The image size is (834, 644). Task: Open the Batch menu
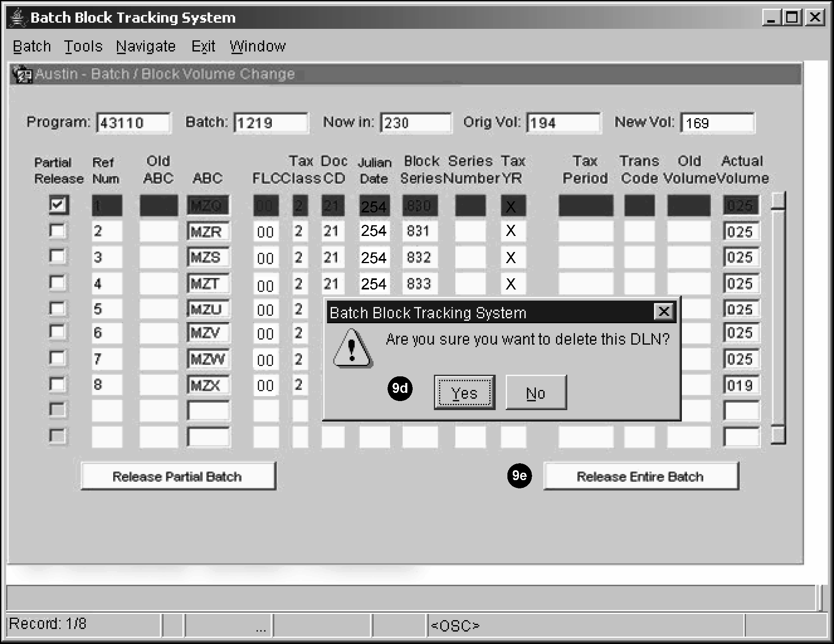[x=32, y=46]
